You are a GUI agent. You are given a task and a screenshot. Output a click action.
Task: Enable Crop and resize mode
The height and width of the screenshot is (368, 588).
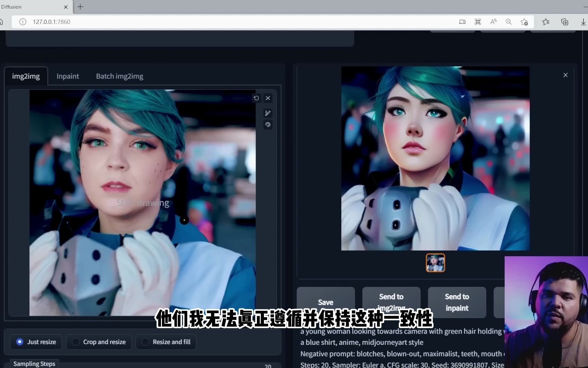click(99, 342)
